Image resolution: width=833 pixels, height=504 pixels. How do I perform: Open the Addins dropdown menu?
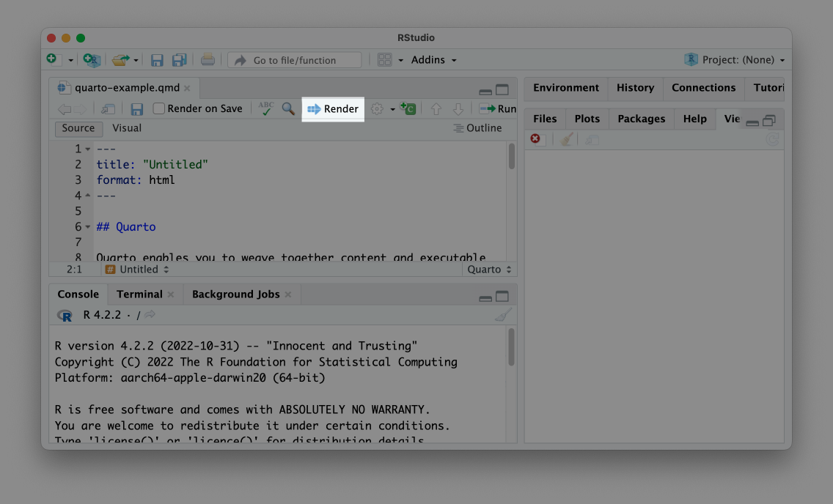(x=433, y=60)
